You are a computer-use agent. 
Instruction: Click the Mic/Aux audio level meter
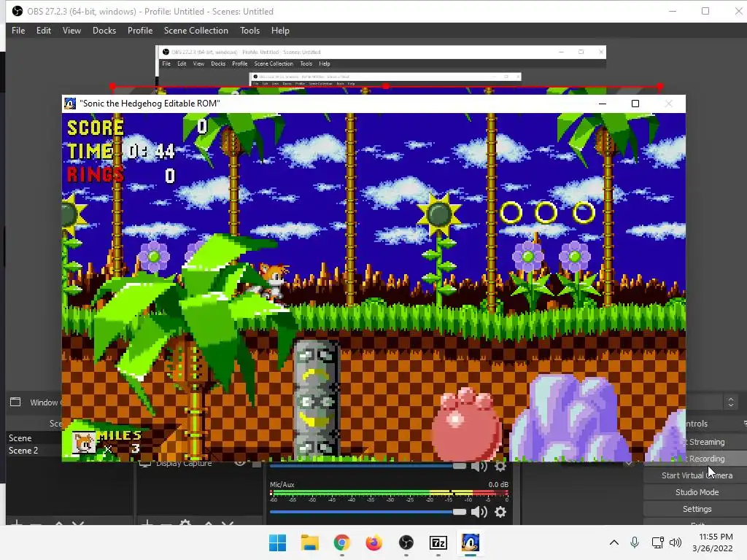pos(390,494)
